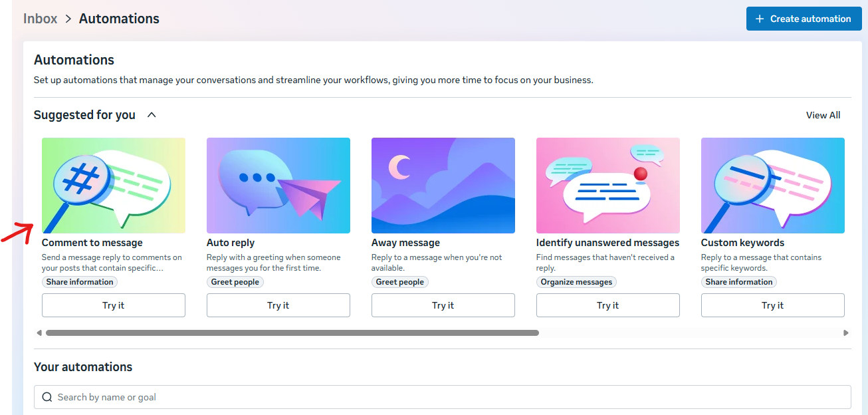
Task: Select Share information tag under Custom keywords
Action: click(739, 282)
